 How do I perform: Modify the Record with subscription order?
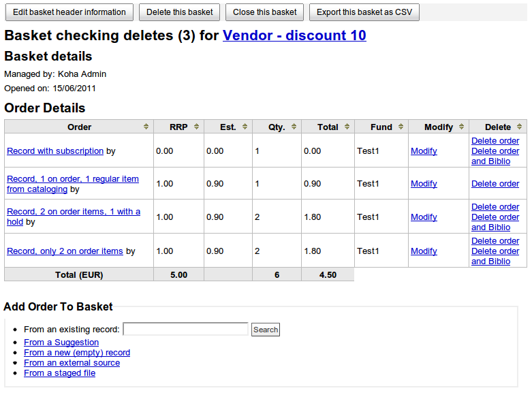424,151
